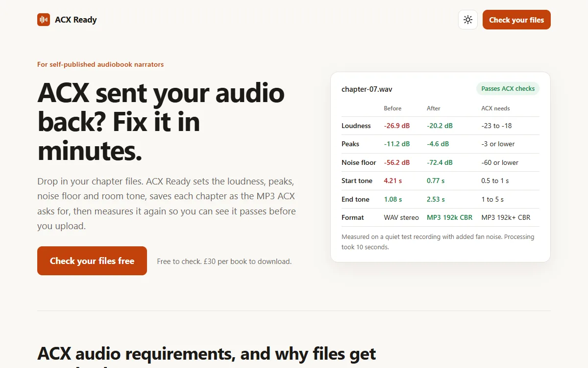The height and width of the screenshot is (368, 588).
Task: Click the Noise floor row label
Action: (x=359, y=162)
